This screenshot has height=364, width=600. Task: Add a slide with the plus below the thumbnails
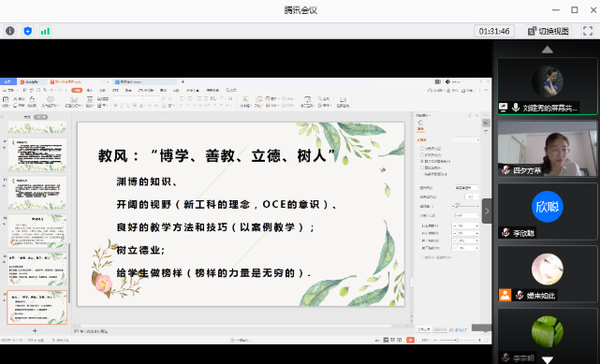point(35,330)
